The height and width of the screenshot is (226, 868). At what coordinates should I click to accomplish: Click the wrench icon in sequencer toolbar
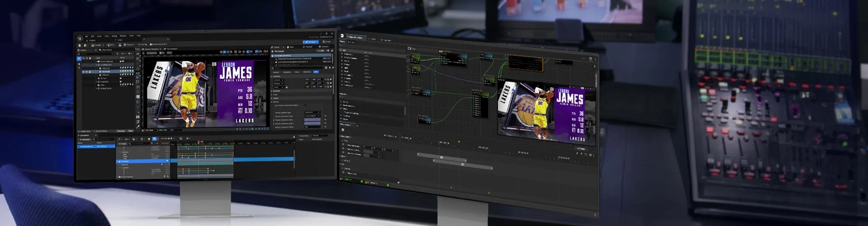tap(120, 139)
